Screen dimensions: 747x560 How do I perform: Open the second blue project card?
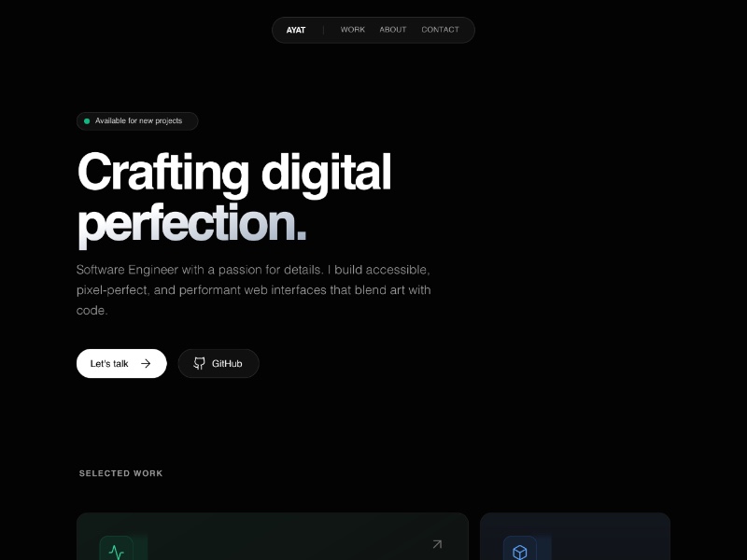pyautogui.click(x=575, y=536)
